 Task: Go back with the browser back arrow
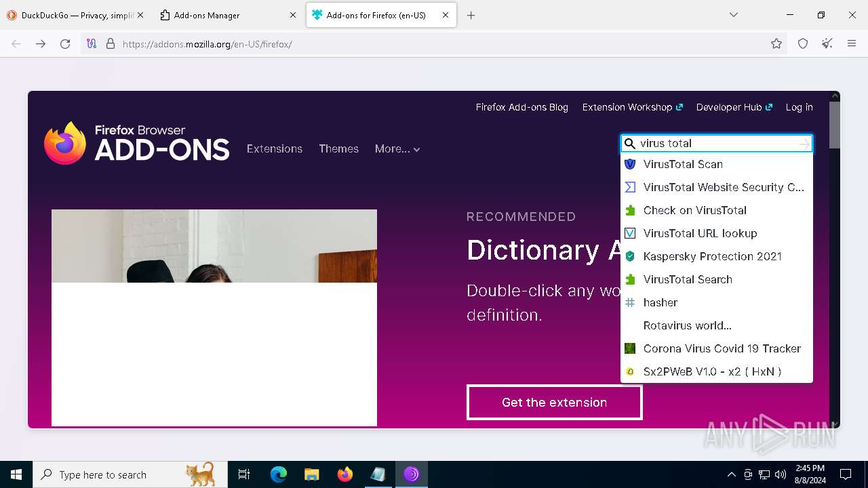click(x=16, y=44)
